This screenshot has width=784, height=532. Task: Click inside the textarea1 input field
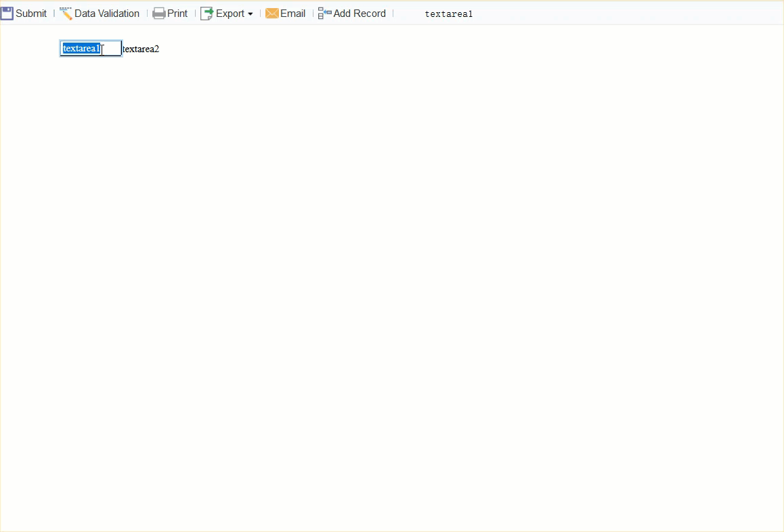pos(90,47)
